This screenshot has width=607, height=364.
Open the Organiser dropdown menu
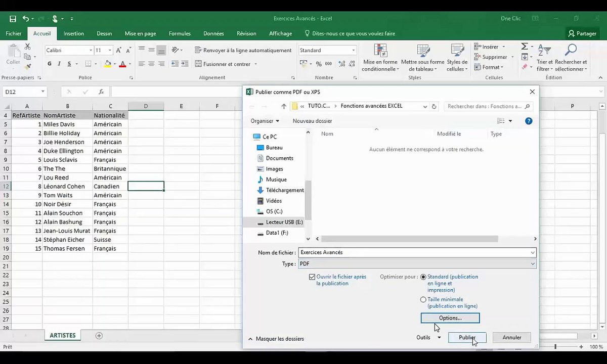tap(265, 121)
